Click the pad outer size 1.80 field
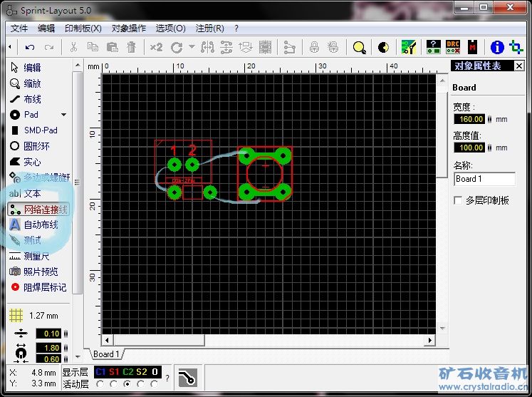Screen dimensions: 532x397 (49, 348)
